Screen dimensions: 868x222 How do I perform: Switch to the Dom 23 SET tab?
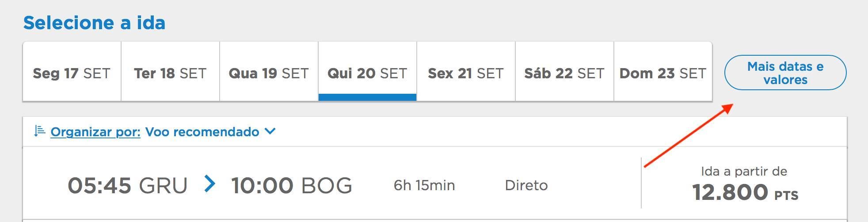click(x=663, y=72)
